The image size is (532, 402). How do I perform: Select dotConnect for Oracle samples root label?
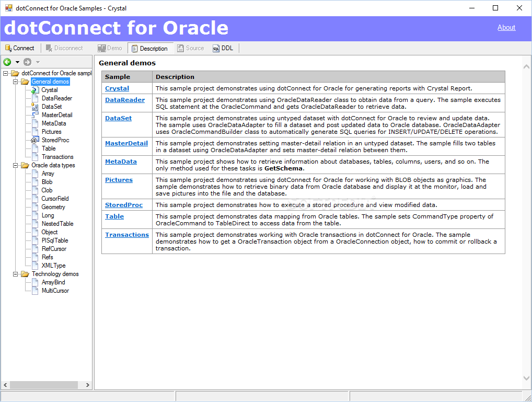click(x=56, y=73)
